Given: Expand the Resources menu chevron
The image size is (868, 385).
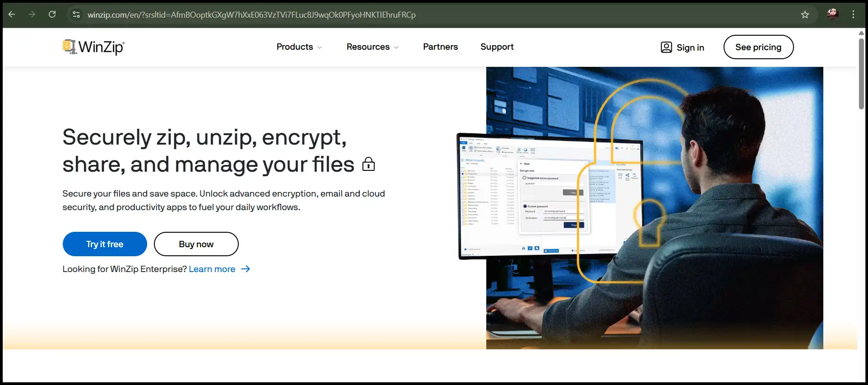Looking at the screenshot, I should coord(396,47).
